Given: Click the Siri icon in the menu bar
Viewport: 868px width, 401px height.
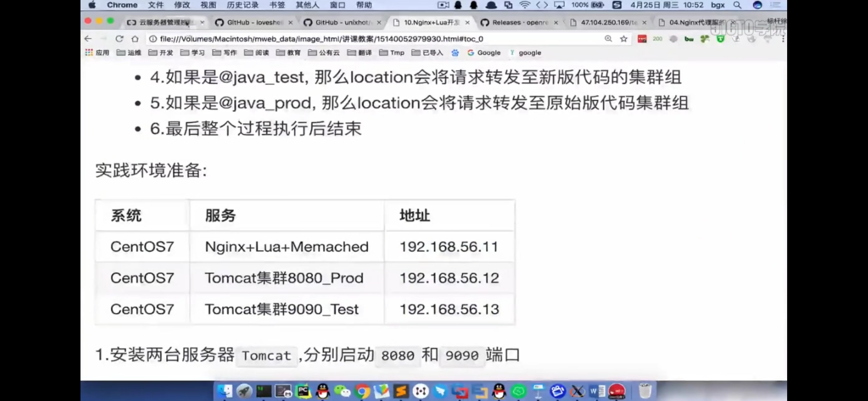Looking at the screenshot, I should coord(757,5).
